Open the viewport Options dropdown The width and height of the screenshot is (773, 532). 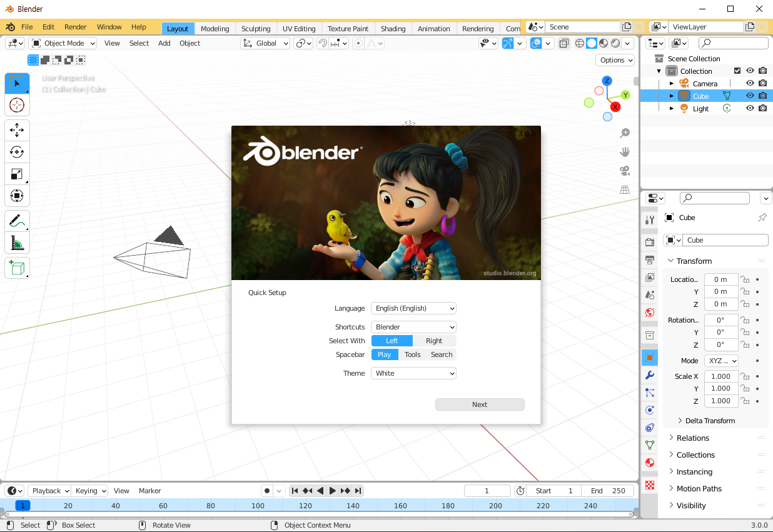(x=615, y=60)
